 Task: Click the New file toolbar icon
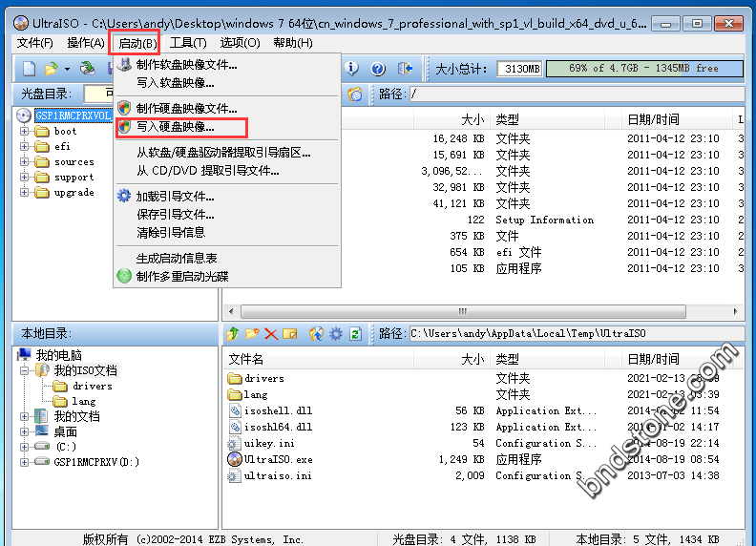(29, 69)
